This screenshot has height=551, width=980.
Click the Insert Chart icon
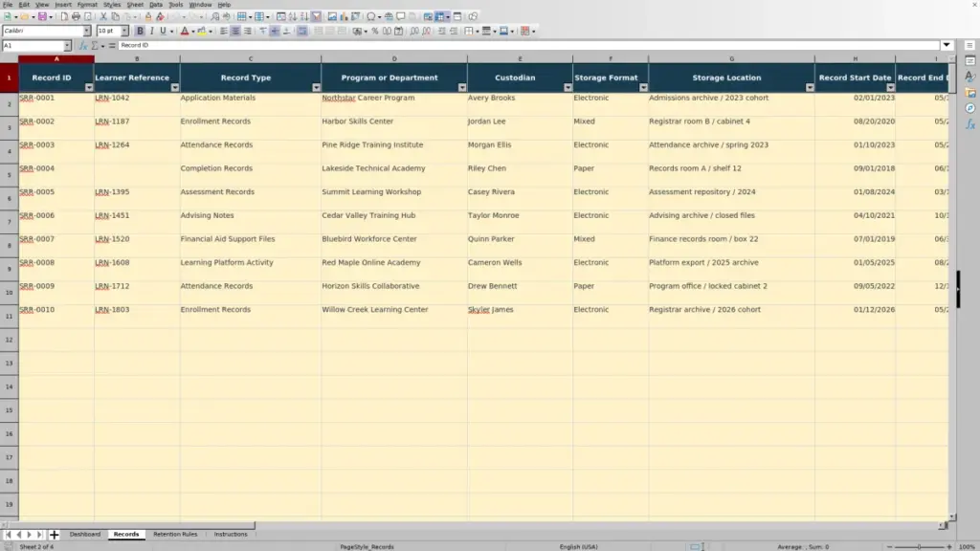coord(344,16)
